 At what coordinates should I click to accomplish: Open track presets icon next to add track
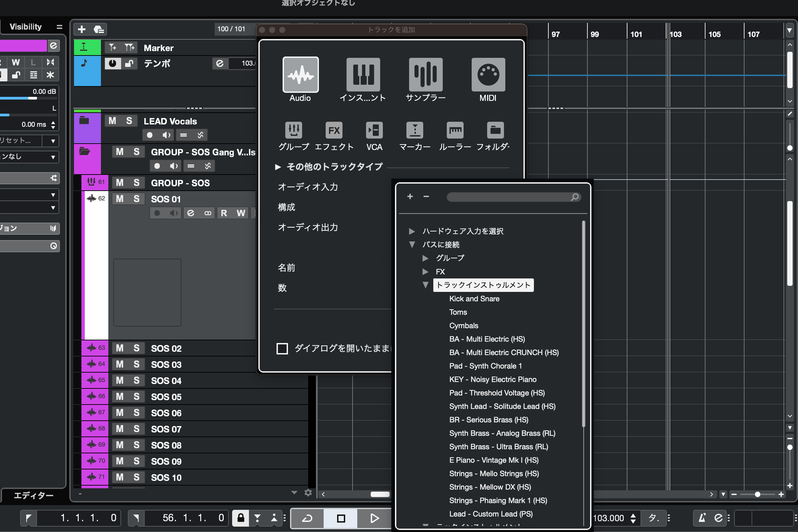99,29
